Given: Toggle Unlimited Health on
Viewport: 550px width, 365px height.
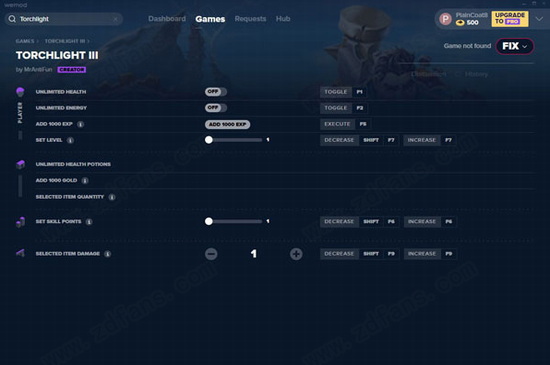Looking at the screenshot, I should click(216, 92).
